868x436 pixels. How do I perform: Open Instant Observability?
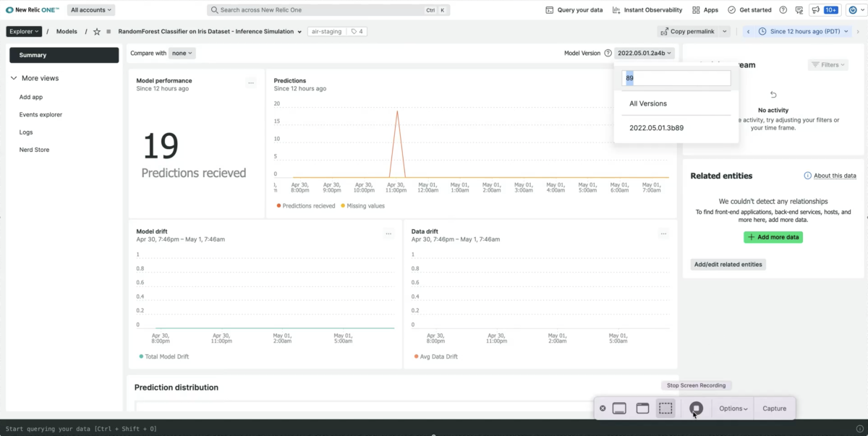[x=647, y=10]
